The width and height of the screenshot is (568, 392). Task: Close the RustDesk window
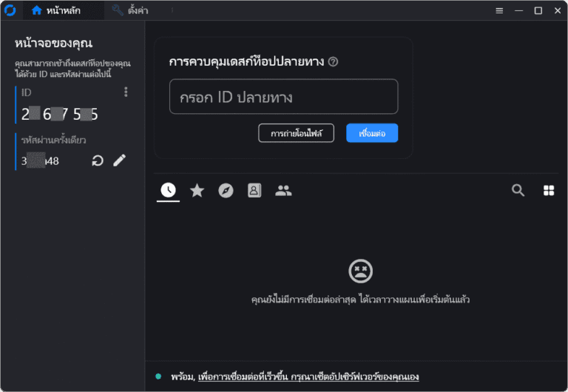click(x=558, y=11)
